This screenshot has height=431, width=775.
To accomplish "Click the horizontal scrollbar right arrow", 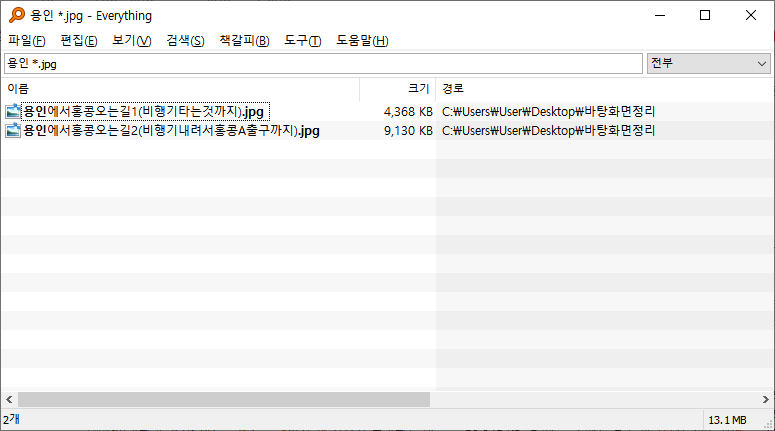I will click(x=766, y=399).
